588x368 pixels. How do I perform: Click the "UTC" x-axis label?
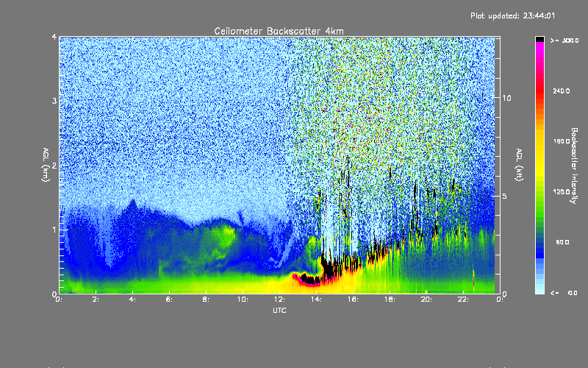pos(279,310)
